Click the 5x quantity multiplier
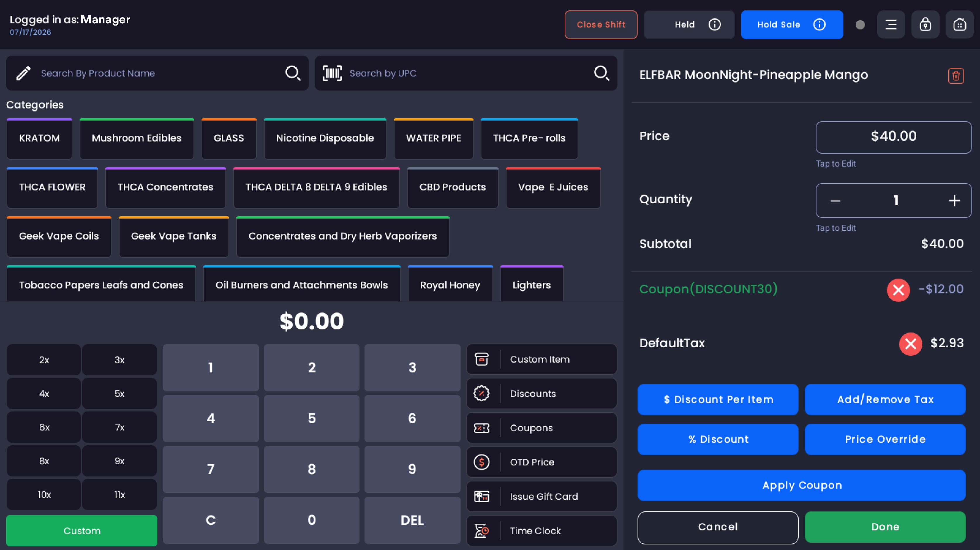980x550 pixels. [x=119, y=393]
